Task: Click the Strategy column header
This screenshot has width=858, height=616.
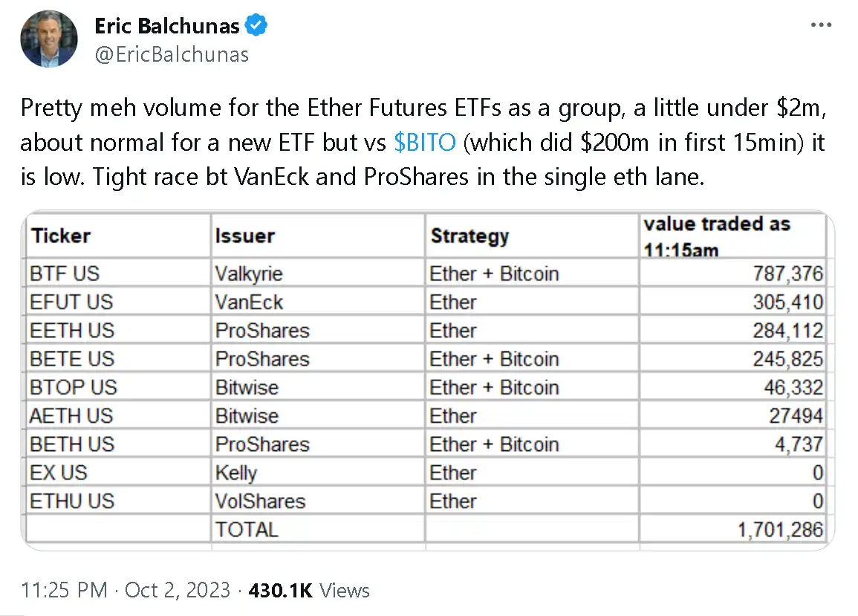Action: [469, 236]
